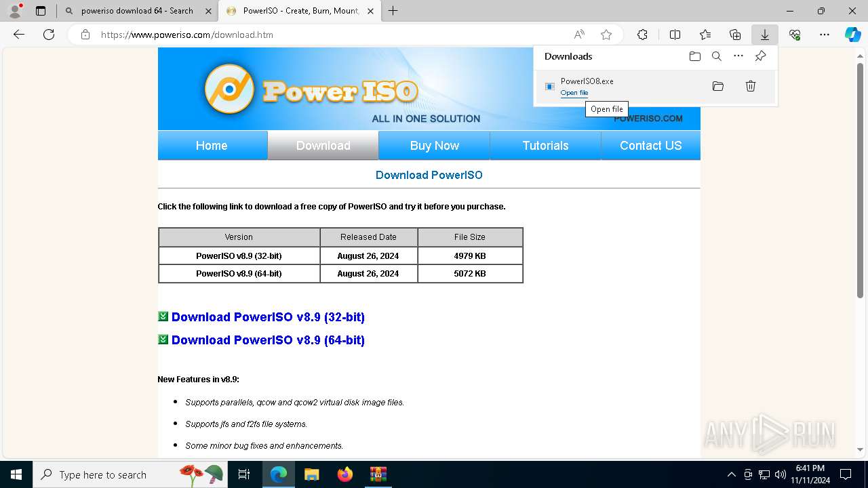The width and height of the screenshot is (868, 488).
Task: Open the Extensions puzzle icon
Action: [x=642, y=35]
